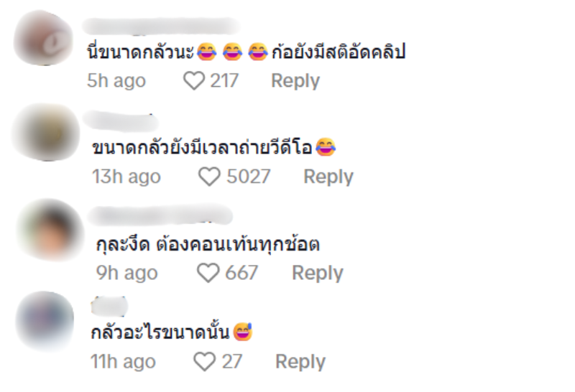Reply to the comment posted 5h ago
The image size is (575, 392).
(295, 81)
